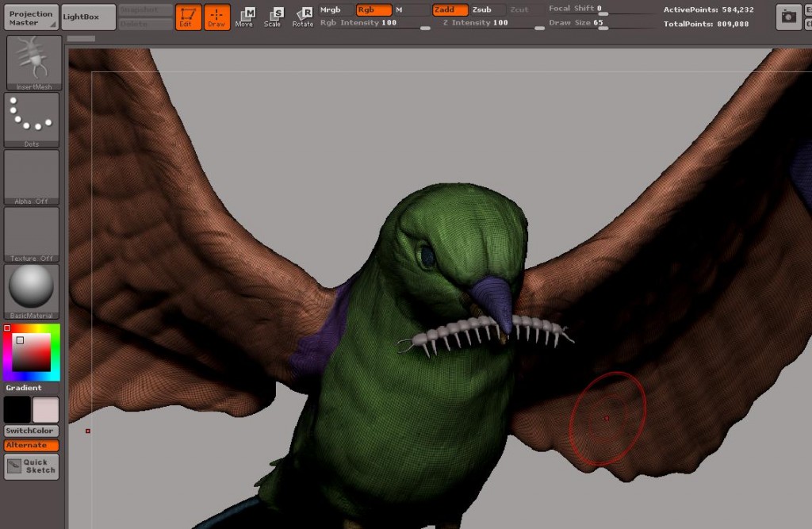Start Quick Sketch mode
Image resolution: width=812 pixels, height=529 pixels.
coord(32,466)
